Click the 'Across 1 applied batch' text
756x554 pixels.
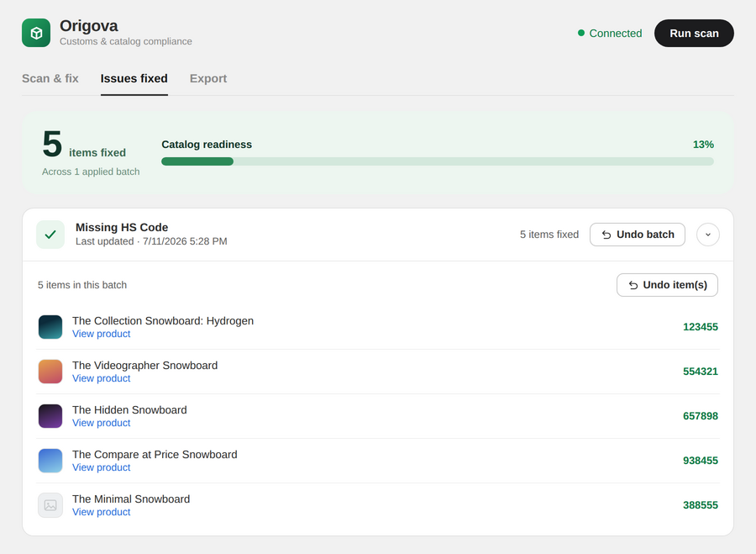(91, 171)
